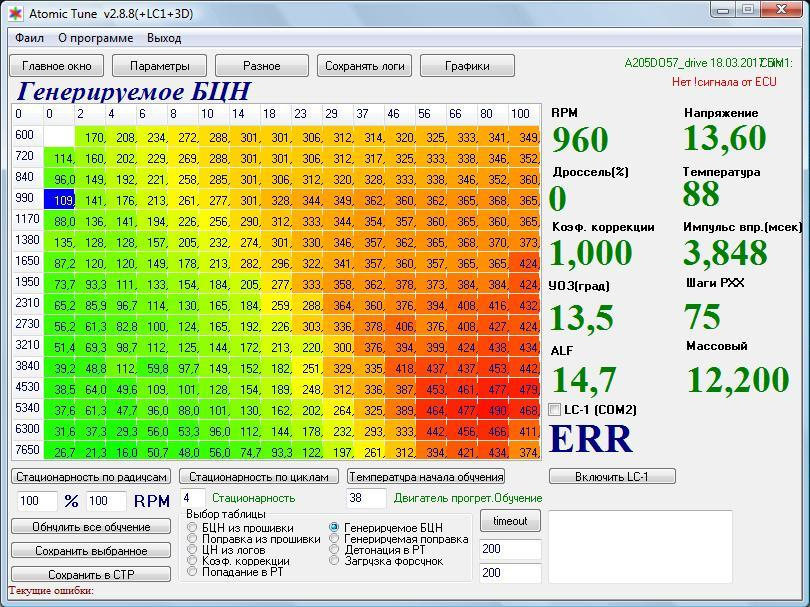Click the Графики button
Screen dimensions: 810x607
pos(467,66)
